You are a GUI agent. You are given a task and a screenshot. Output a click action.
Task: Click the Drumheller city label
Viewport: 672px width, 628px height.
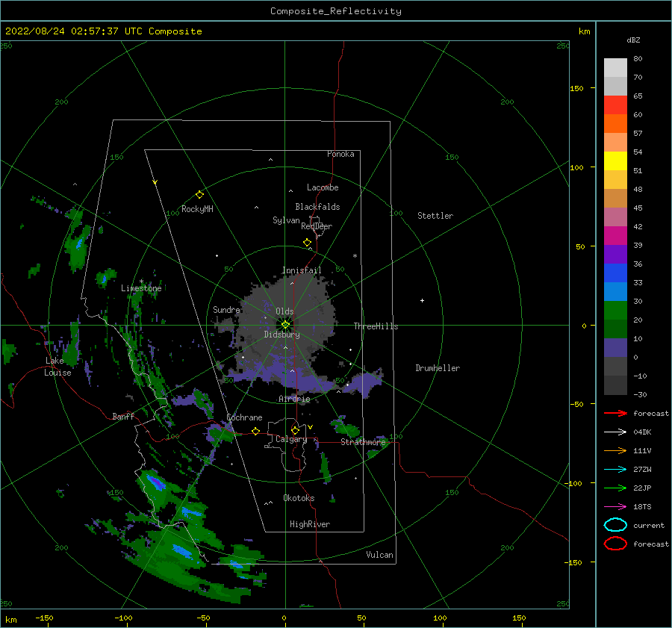pos(438,368)
